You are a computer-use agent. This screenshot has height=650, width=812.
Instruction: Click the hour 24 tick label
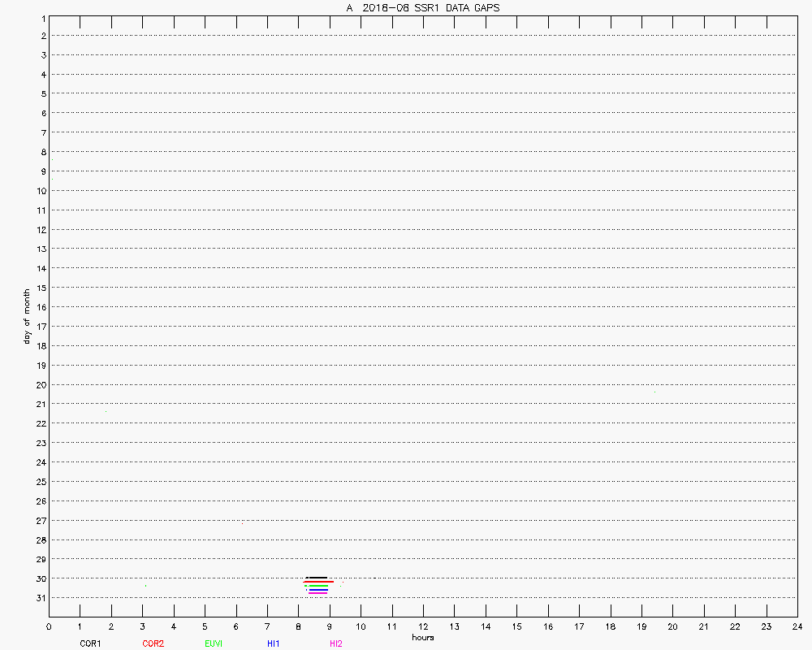coord(797,626)
